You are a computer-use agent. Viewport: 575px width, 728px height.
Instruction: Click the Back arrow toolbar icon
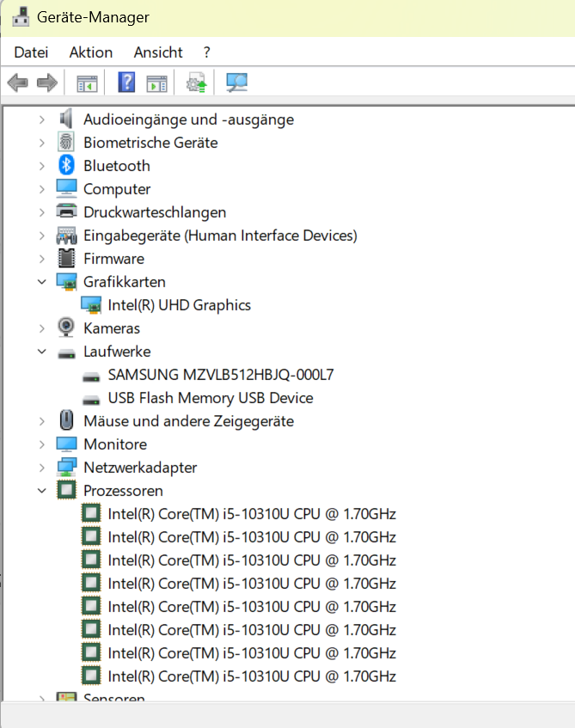(18, 83)
